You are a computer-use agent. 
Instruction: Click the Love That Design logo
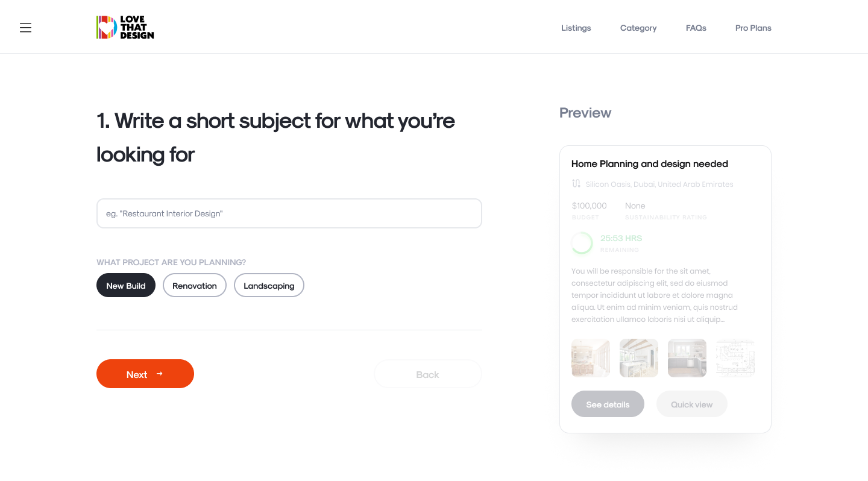point(125,27)
